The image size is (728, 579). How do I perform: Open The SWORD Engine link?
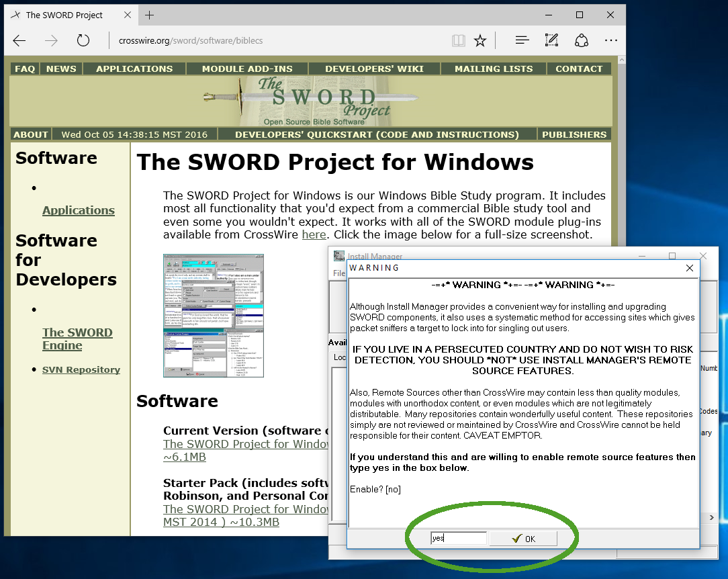click(x=77, y=339)
